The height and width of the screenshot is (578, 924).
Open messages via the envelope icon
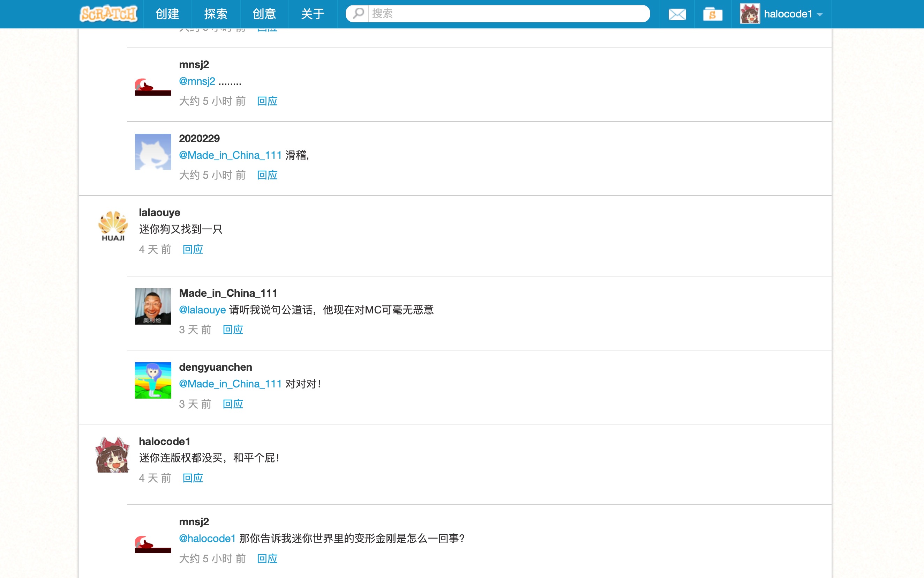(x=676, y=14)
